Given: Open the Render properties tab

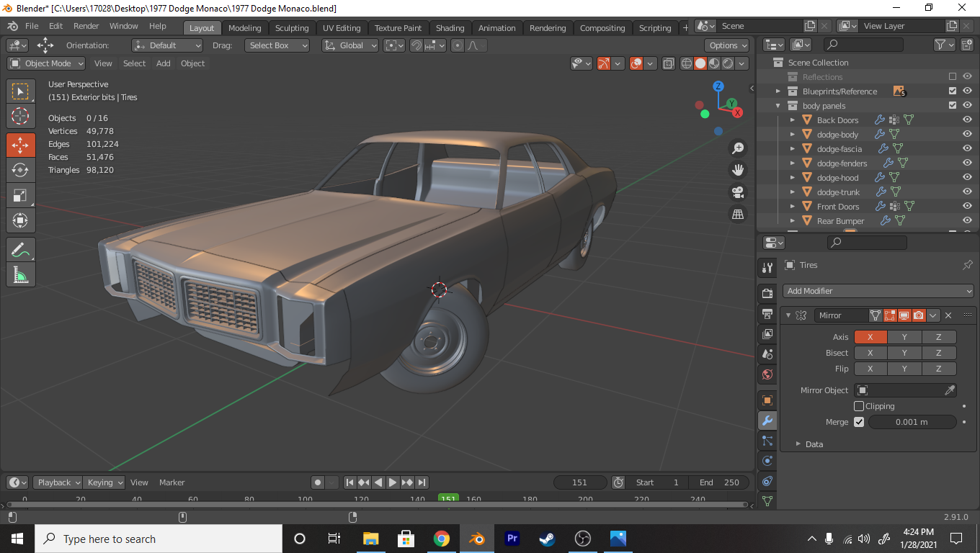Looking at the screenshot, I should click(767, 293).
